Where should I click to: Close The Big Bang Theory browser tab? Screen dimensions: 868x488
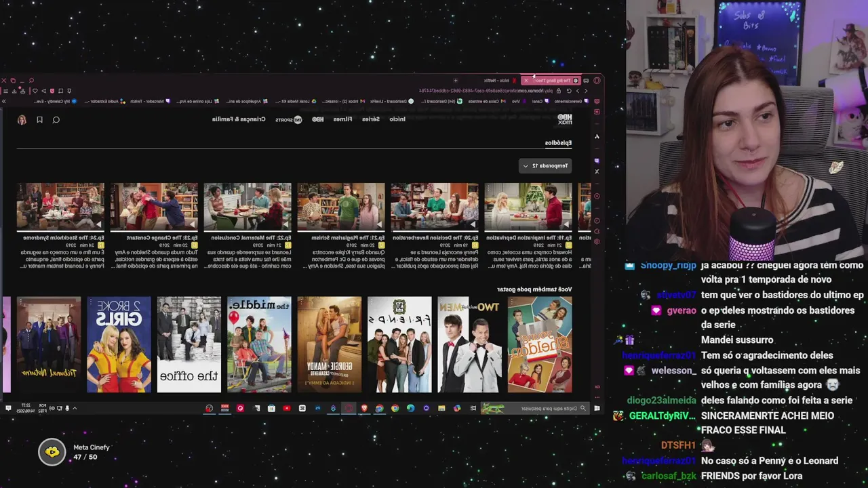click(x=526, y=80)
